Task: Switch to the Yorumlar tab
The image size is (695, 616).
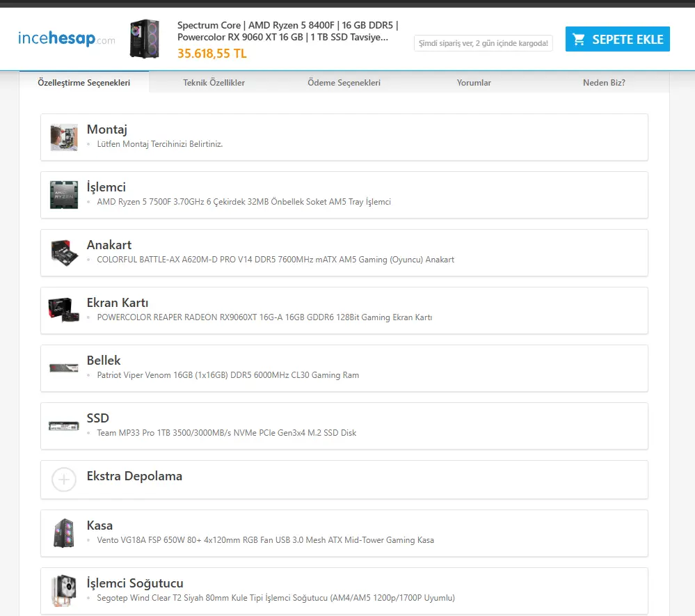Action: (474, 83)
